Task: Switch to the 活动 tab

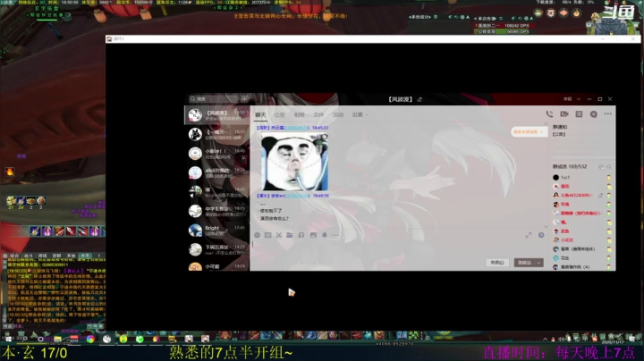Action: [337, 115]
